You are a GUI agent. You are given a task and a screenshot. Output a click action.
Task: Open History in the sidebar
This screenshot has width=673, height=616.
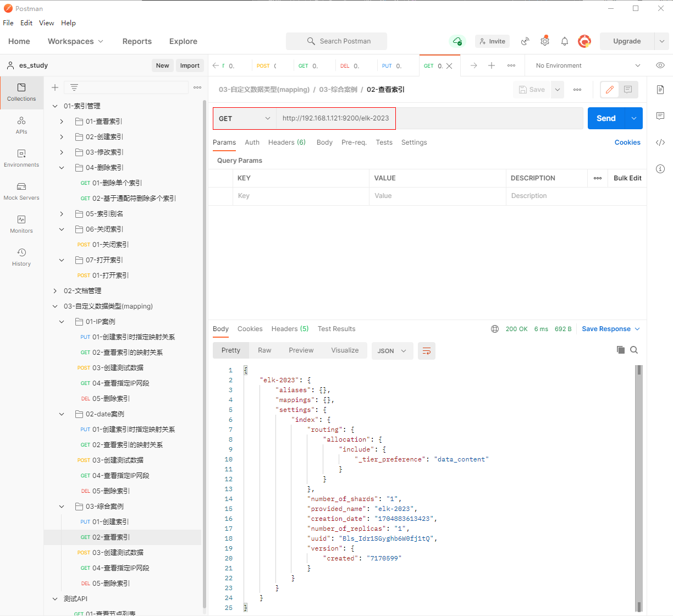pyautogui.click(x=21, y=257)
